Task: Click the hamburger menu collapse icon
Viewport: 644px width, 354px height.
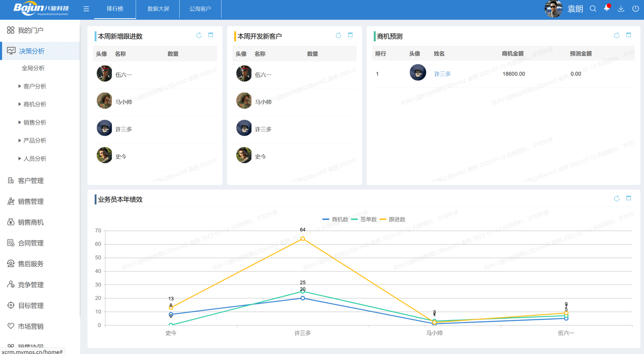Action: pyautogui.click(x=86, y=9)
